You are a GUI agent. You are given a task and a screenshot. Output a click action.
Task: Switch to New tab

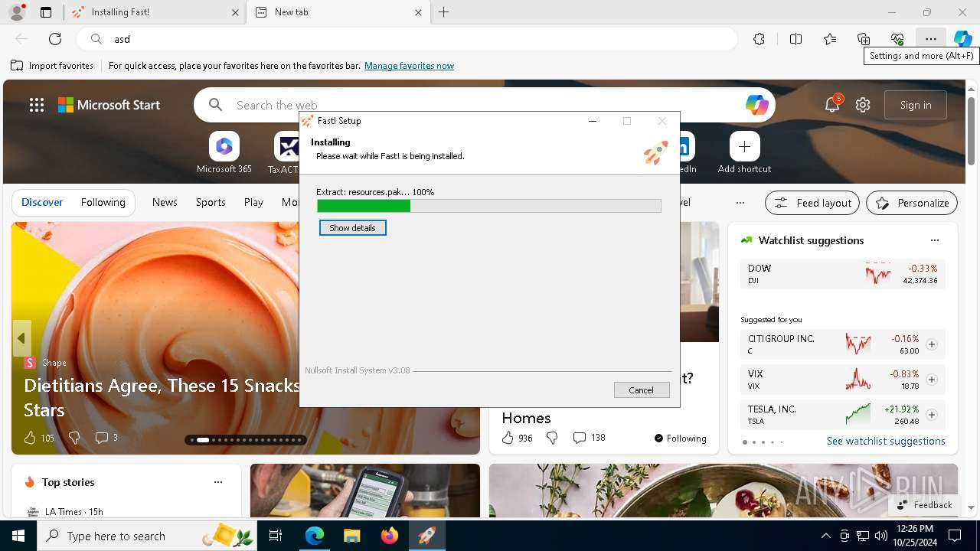337,12
